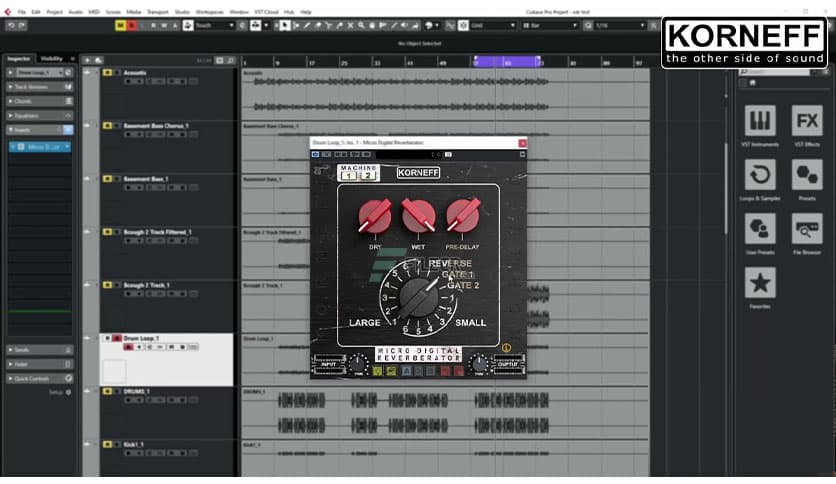Screen dimensions: 836x484
Task: Collapse the Inserts inspector section
Action: pyautogui.click(x=40, y=130)
